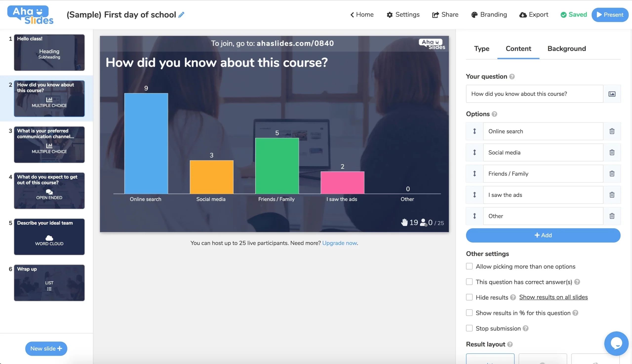Viewport: 632px width, 364px height.
Task: Open the 'Upgrade now' link
Action: [x=339, y=243]
